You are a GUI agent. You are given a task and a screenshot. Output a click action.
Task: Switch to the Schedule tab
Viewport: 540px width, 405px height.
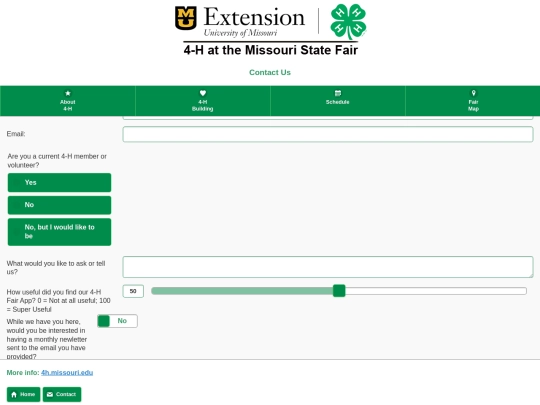pyautogui.click(x=338, y=101)
